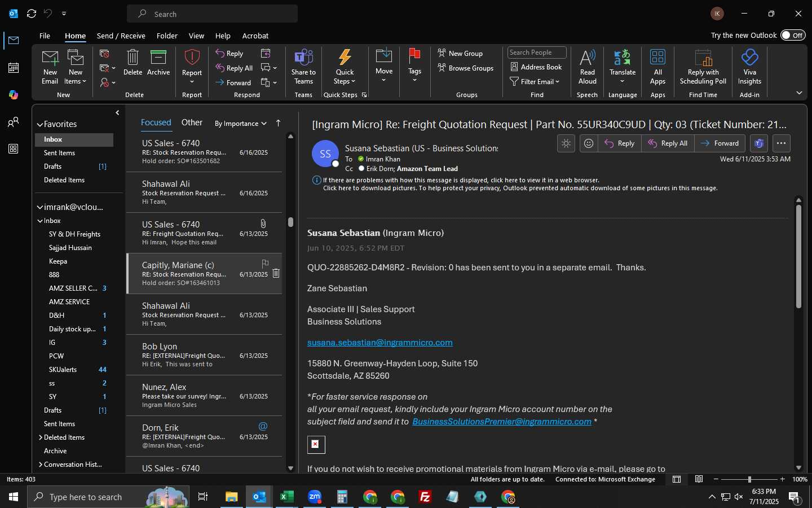This screenshot has width=812, height=508.
Task: Click Forward button in message header
Action: point(720,143)
